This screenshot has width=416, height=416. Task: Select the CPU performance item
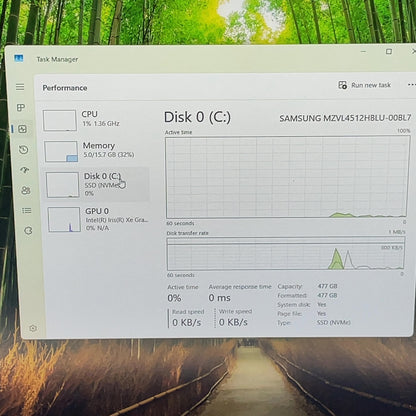(95, 120)
